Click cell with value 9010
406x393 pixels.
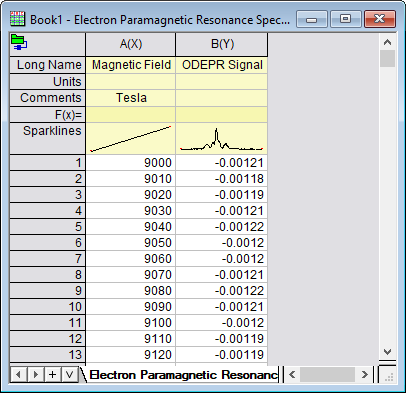(131, 179)
